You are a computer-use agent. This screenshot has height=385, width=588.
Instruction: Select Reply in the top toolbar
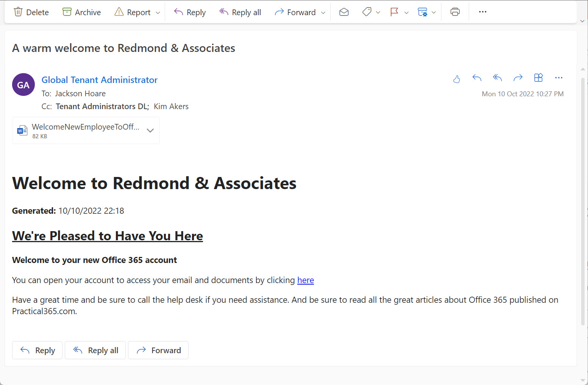(x=189, y=12)
